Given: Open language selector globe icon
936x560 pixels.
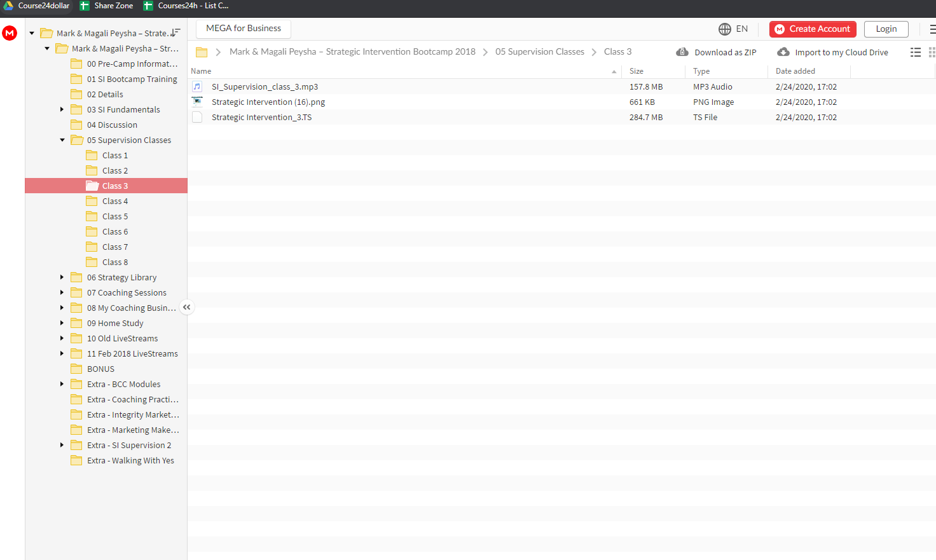Looking at the screenshot, I should [725, 29].
